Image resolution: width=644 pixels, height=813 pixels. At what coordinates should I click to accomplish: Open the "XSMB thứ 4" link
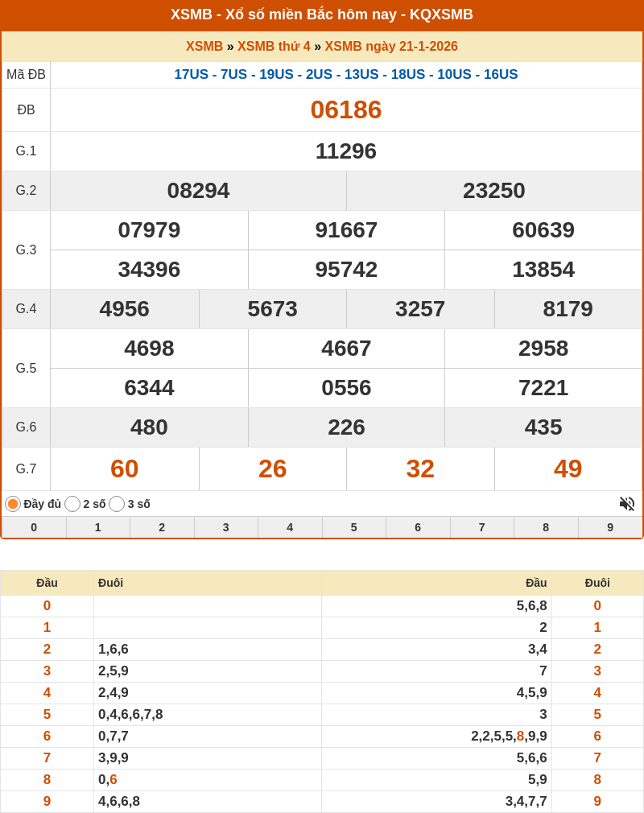click(x=274, y=47)
